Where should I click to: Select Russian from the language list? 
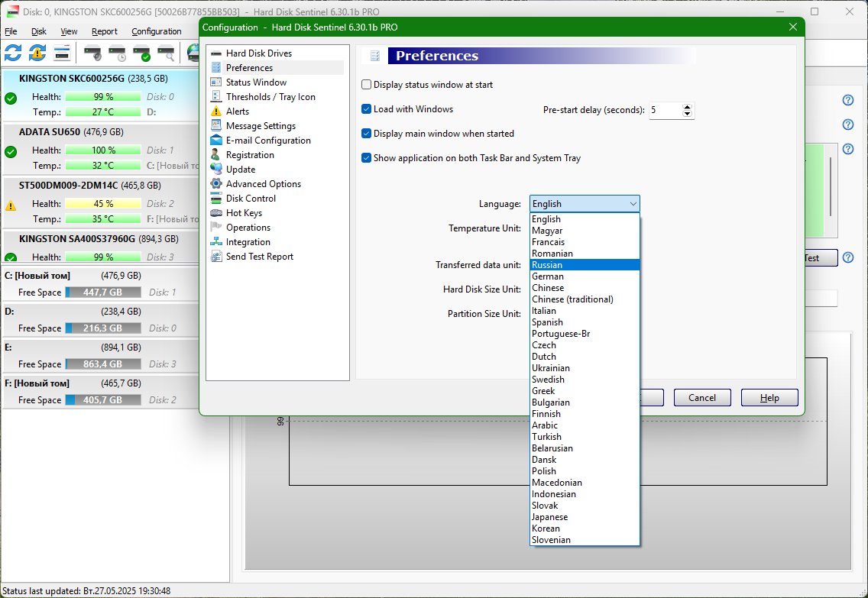click(x=547, y=265)
